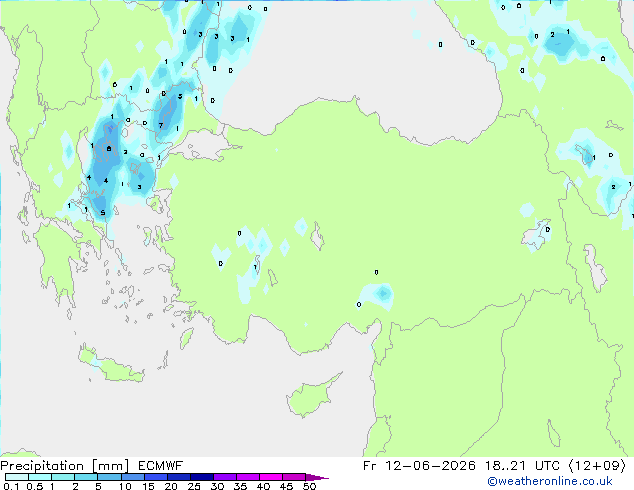634x490 pixels.
Task: Click the legend value '15'
Action: 148,486
